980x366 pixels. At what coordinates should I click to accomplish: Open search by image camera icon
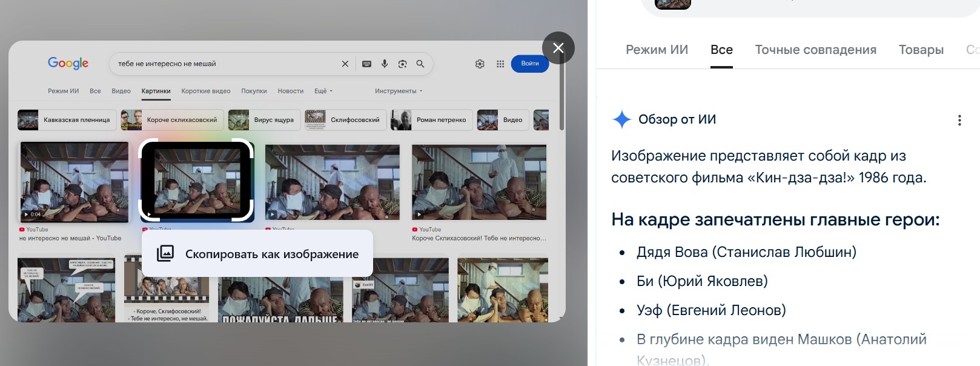tap(402, 64)
